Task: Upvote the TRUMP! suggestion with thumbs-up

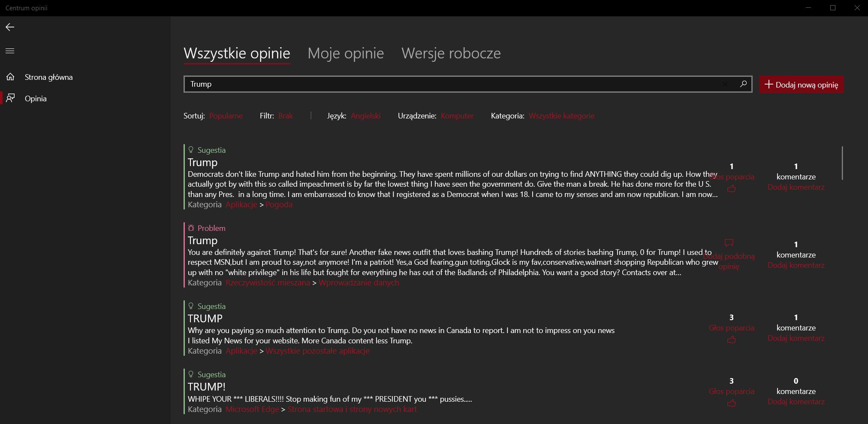Action: click(x=732, y=403)
